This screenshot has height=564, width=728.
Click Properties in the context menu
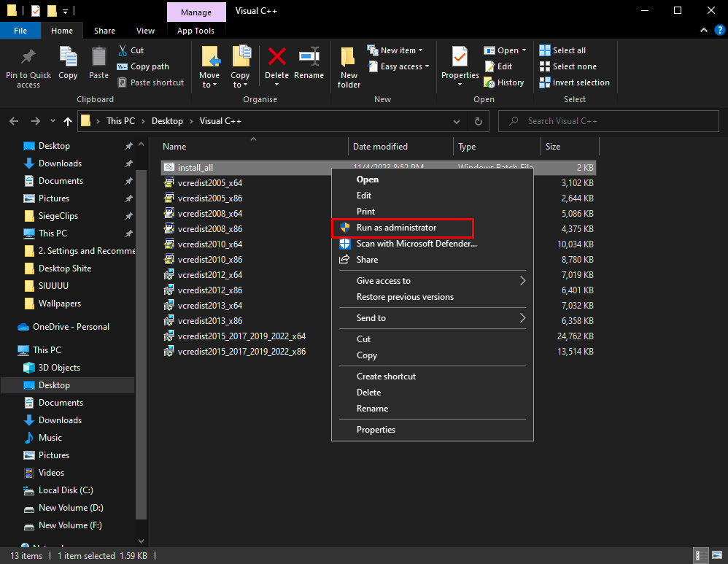(433, 430)
